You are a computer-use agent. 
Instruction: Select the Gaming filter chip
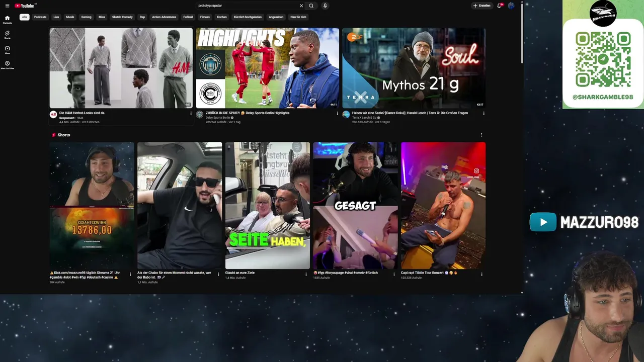[87, 17]
